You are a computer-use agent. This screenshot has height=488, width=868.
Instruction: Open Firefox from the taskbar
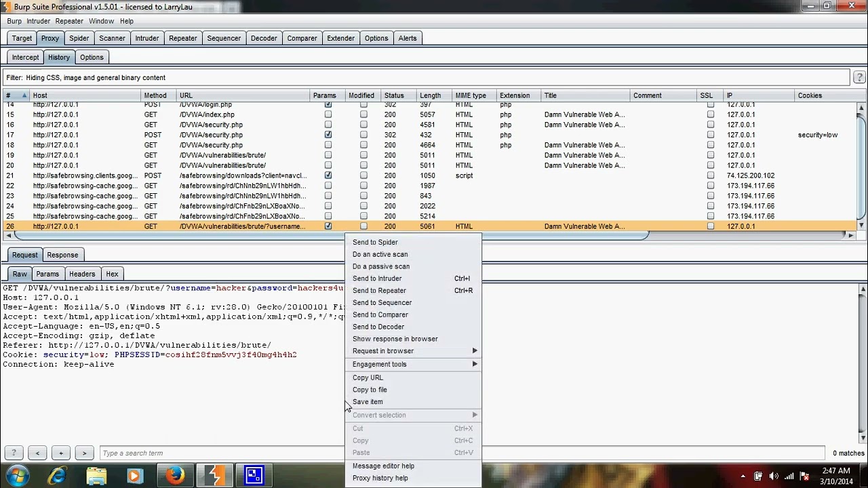[175, 476]
